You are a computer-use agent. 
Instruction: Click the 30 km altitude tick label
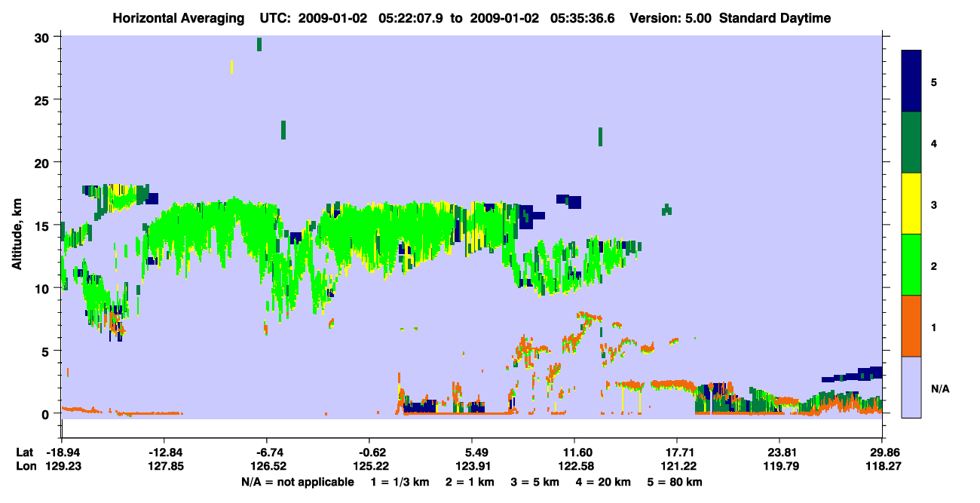43,37
